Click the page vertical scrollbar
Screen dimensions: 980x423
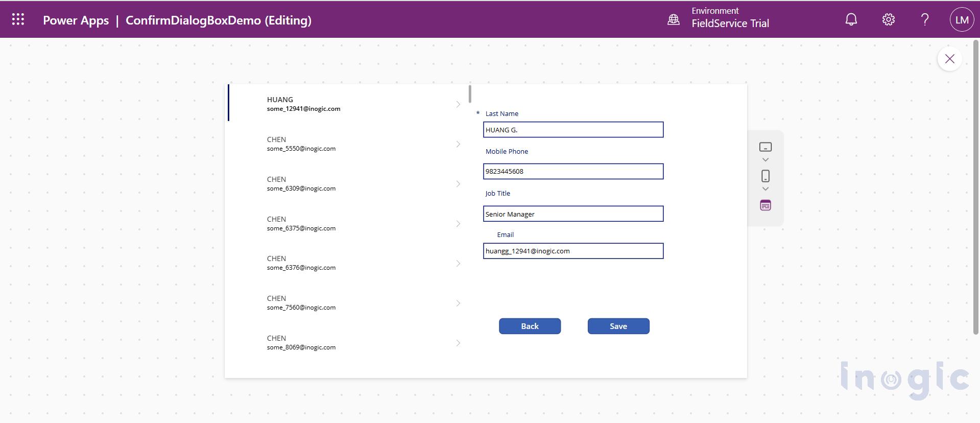976,187
